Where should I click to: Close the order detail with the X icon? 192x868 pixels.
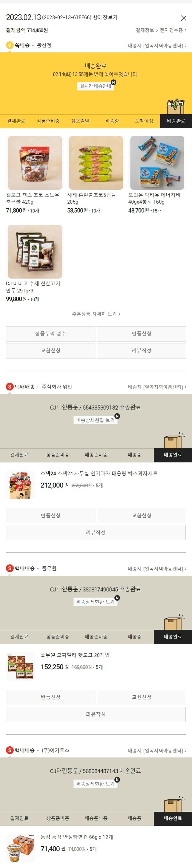click(x=184, y=18)
